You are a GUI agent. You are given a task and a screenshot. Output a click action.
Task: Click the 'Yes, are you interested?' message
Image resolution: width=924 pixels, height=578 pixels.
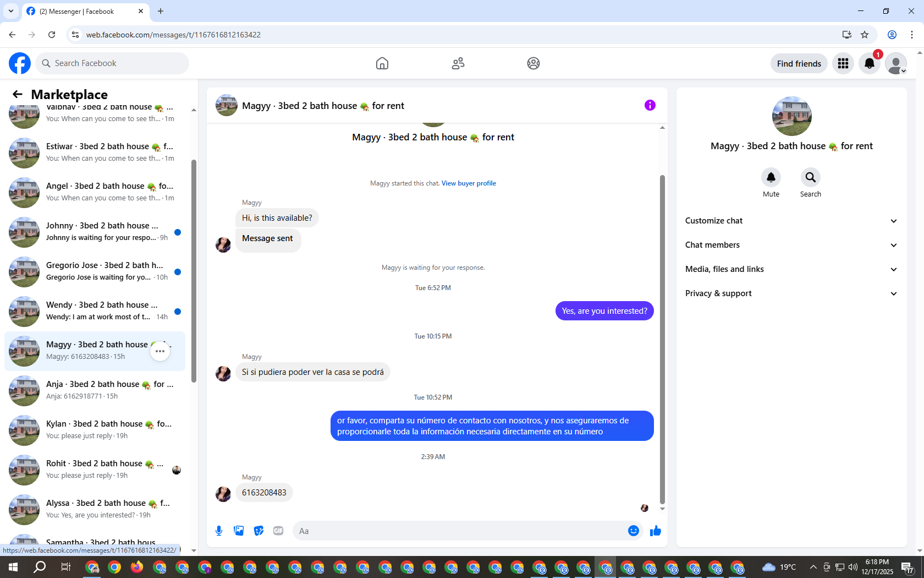tap(604, 311)
